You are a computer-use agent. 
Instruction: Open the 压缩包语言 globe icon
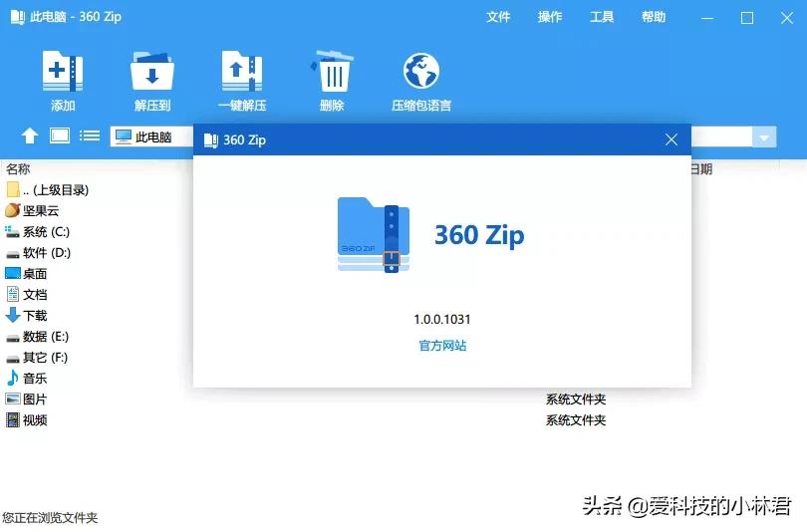click(x=421, y=71)
